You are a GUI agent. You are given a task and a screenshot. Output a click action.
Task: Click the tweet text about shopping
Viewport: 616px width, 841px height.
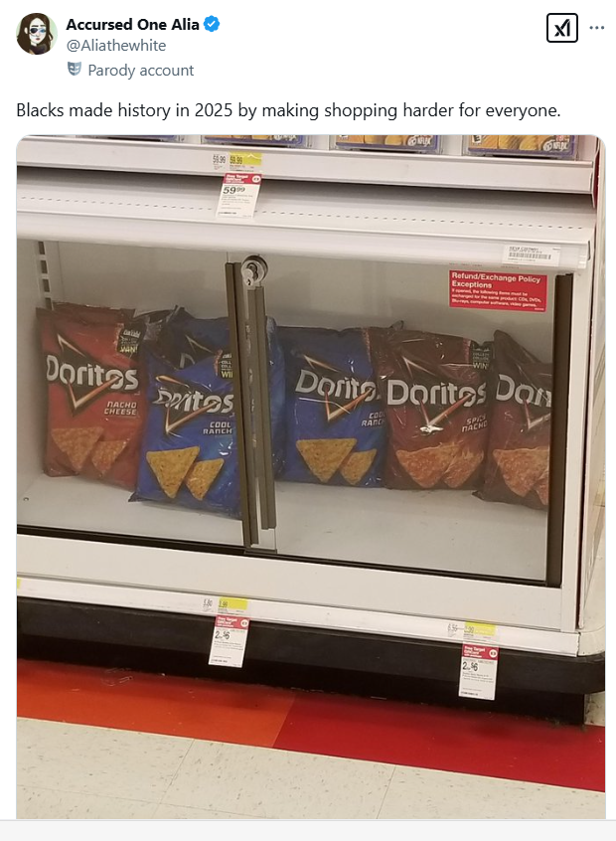click(288, 110)
